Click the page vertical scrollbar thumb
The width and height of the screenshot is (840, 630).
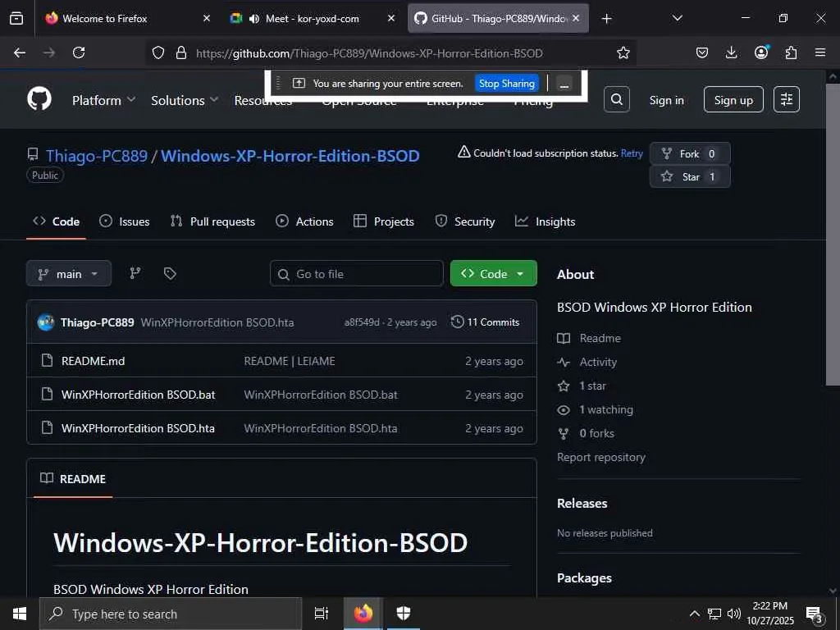click(832, 235)
